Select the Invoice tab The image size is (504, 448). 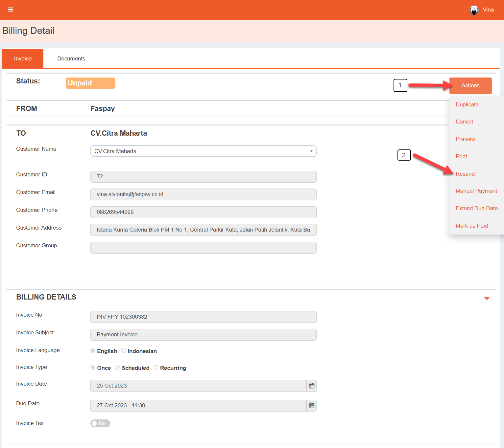pyautogui.click(x=23, y=58)
